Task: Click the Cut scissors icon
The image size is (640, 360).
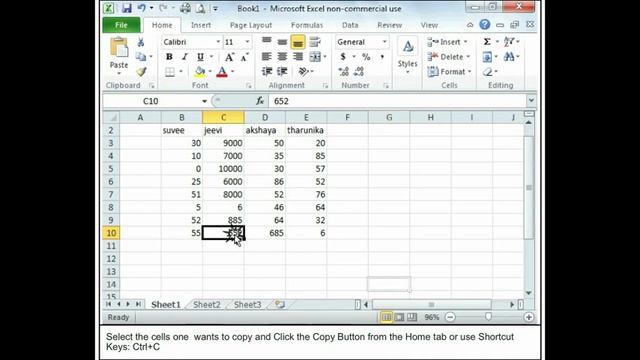Action: click(141, 42)
